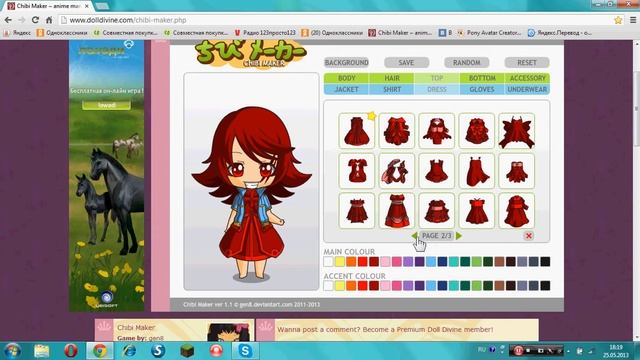Open the SHIRT category tab
Screen dimensions: 640x360
(392, 89)
